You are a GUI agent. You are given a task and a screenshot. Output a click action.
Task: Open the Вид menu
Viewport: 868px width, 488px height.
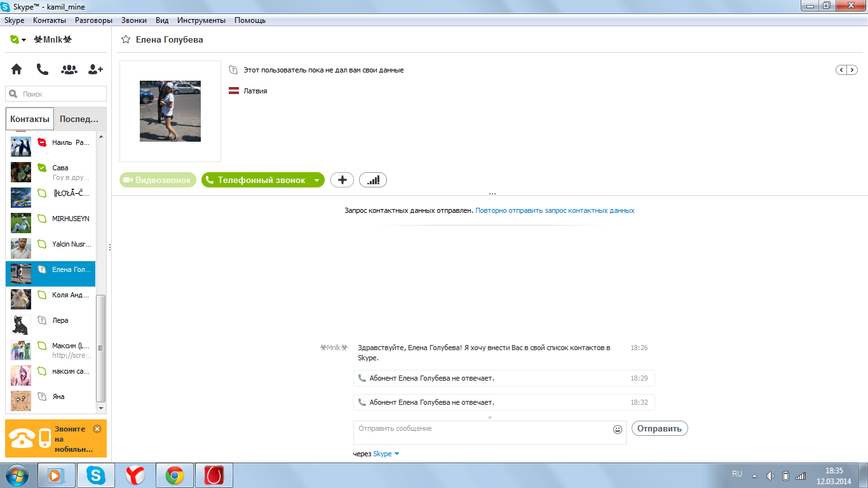tap(162, 20)
